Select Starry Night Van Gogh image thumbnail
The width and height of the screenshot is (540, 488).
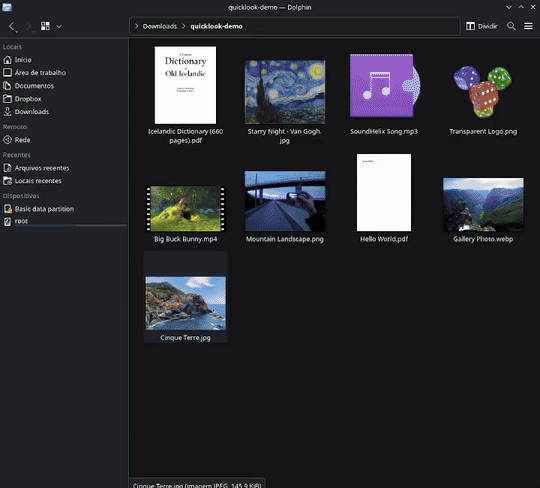point(285,92)
